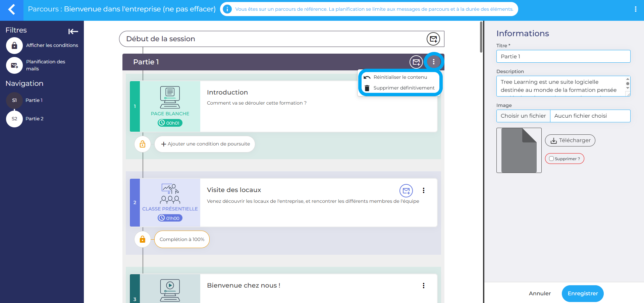Navigate to S2 Partie 2
Screen dimensions: 644x303
point(14,119)
